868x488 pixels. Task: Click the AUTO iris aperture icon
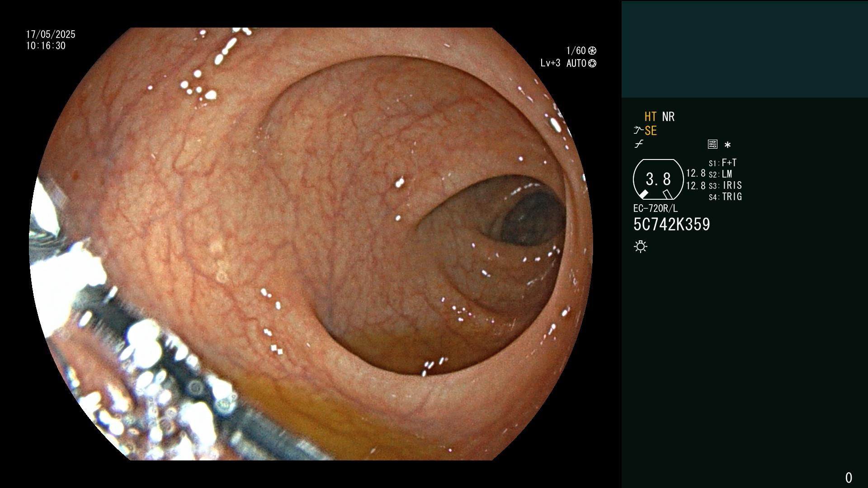592,63
